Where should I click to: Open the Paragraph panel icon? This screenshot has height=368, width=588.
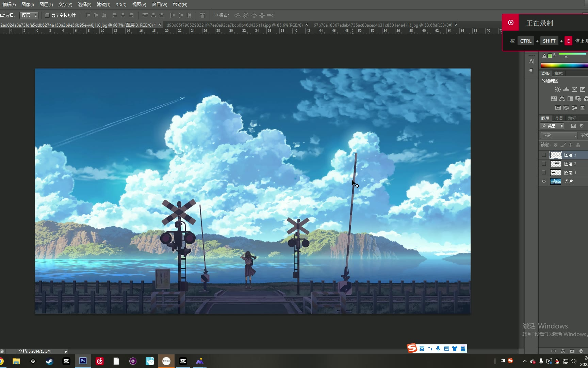pos(532,71)
